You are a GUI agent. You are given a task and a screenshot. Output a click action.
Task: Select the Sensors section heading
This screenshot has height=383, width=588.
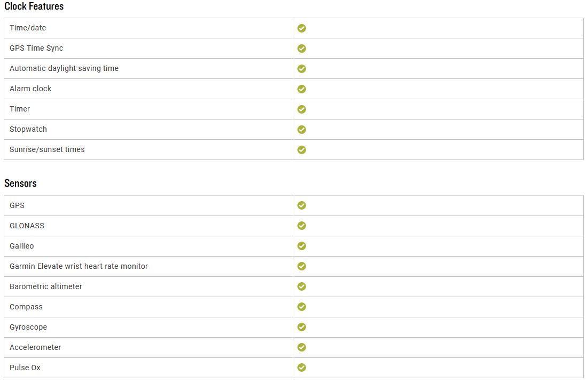20,183
